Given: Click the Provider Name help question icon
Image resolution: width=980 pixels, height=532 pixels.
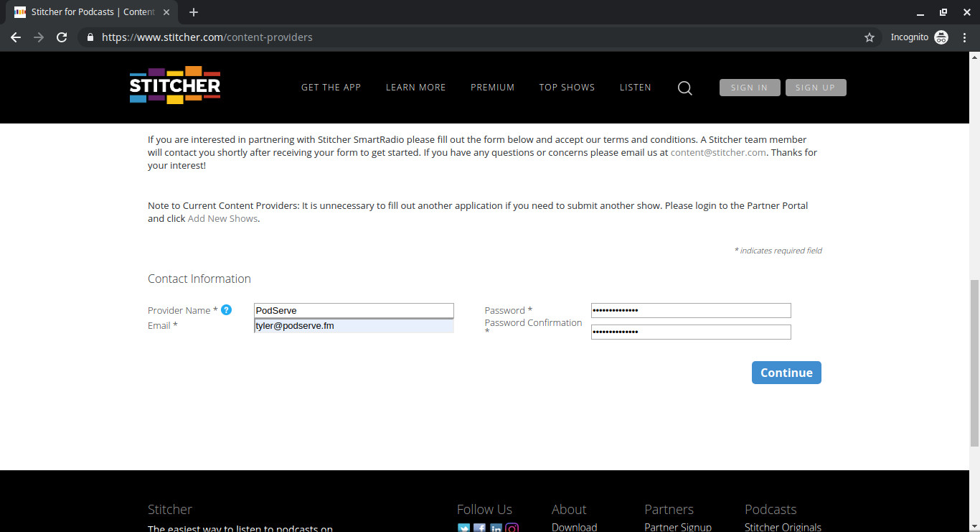Looking at the screenshot, I should click(x=226, y=310).
